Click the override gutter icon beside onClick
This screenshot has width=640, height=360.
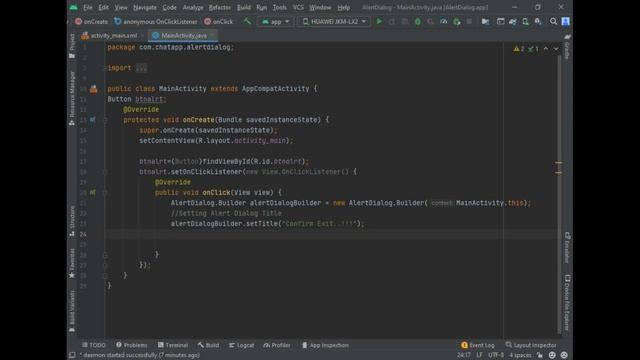pyautogui.click(x=93, y=192)
